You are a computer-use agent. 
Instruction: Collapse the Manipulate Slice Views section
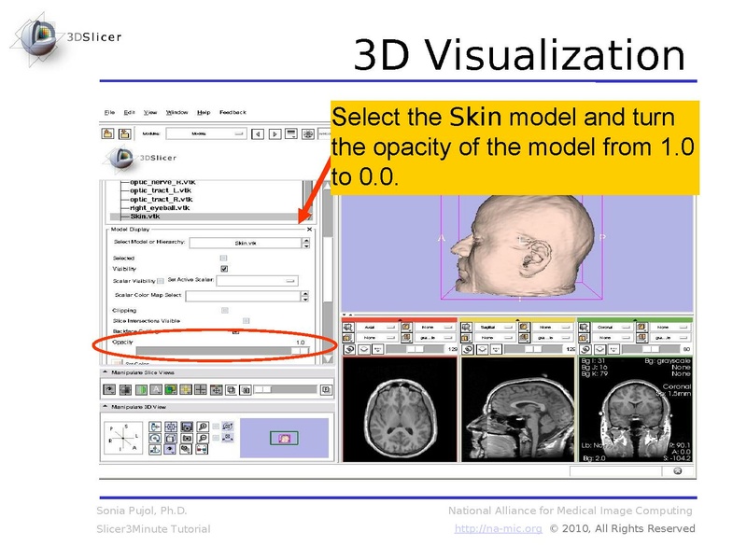coord(106,372)
